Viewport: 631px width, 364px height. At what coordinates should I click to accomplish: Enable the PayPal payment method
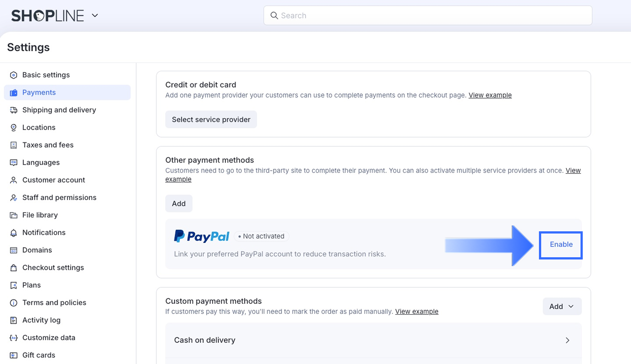[x=561, y=245]
